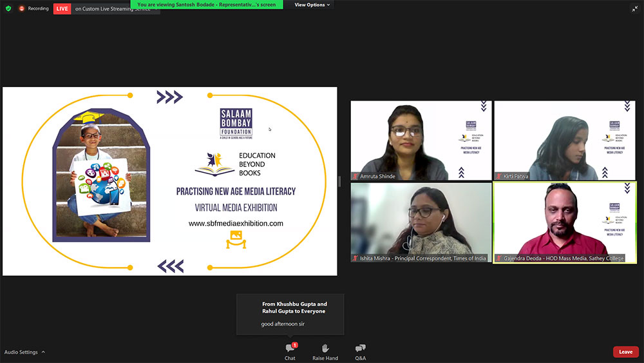644x363 pixels.
Task: Click the screen-sharing notice for Santosh Bodade
Action: 207,5
